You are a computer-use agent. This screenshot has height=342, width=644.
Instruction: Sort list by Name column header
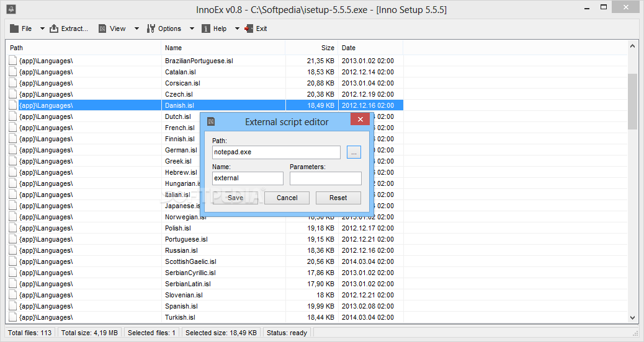pos(223,48)
